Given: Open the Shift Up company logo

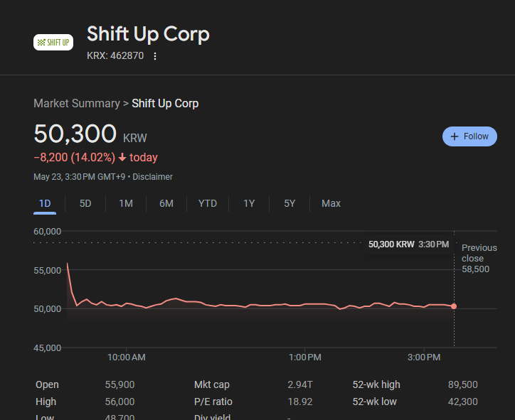Looking at the screenshot, I should (53, 43).
